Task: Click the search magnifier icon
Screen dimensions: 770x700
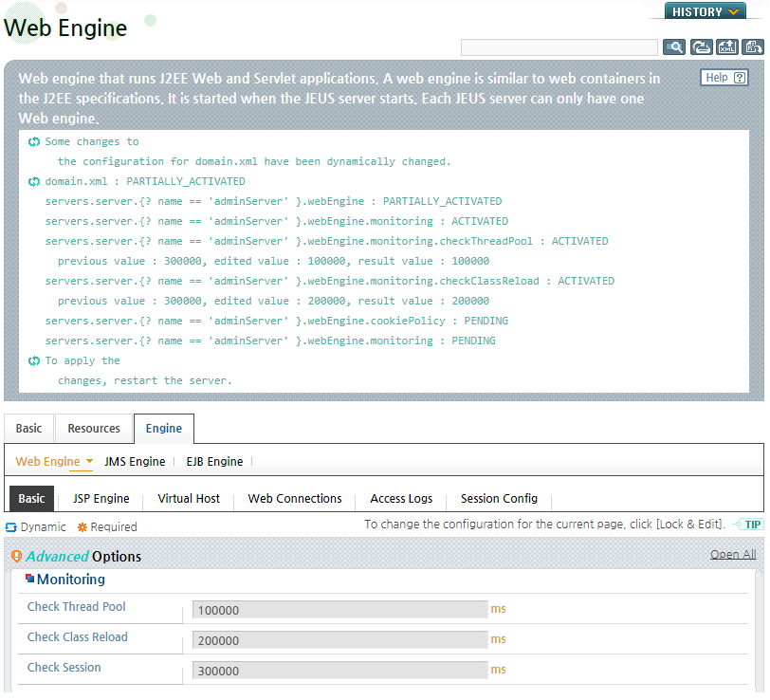Action: (673, 47)
